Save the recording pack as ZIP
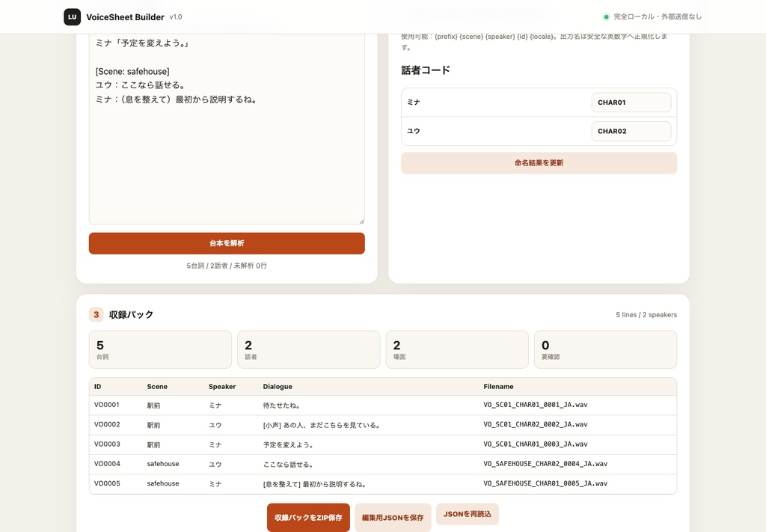Screen dimensions: 766x532 pyautogui.click(x=308, y=518)
